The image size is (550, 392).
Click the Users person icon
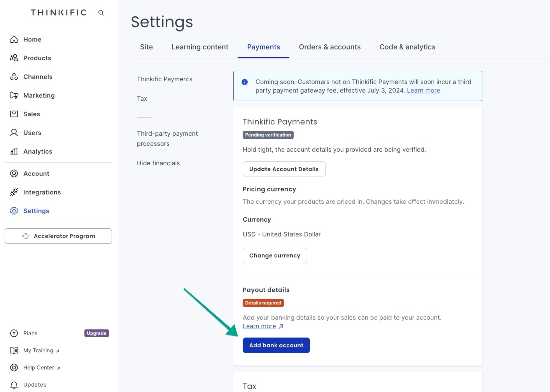click(14, 133)
